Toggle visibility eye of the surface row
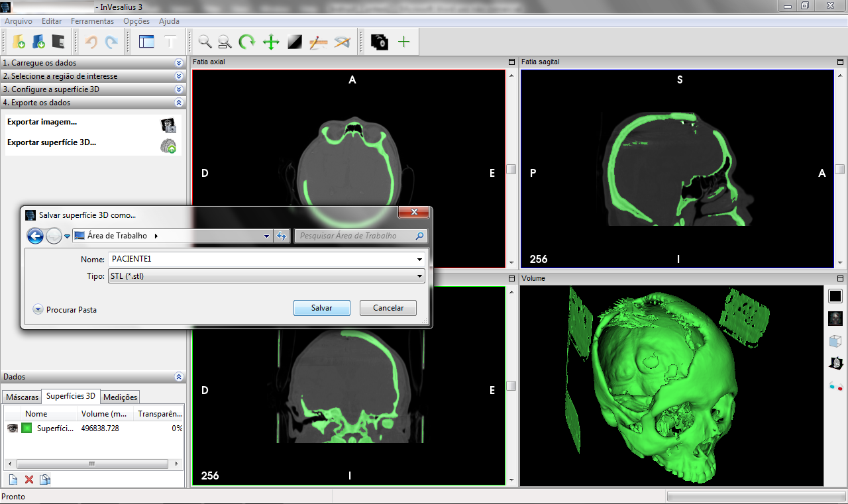Screen dimensions: 848x504 pyautogui.click(x=12, y=428)
